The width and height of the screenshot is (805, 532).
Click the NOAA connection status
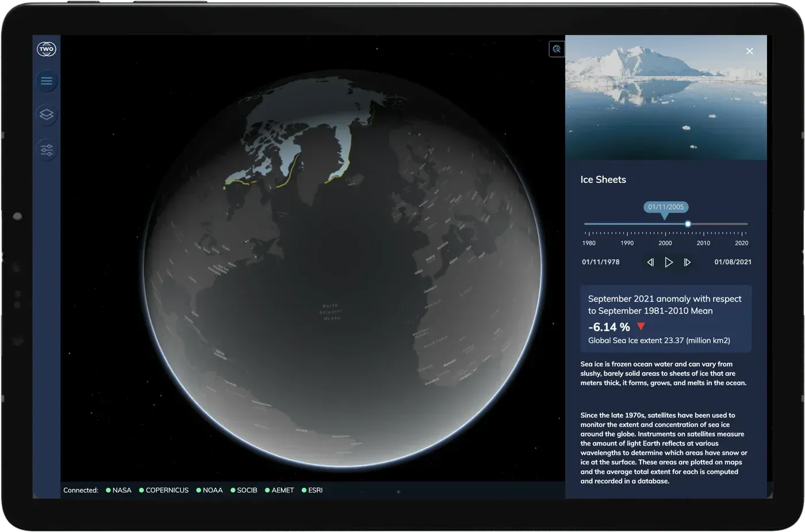[209, 490]
